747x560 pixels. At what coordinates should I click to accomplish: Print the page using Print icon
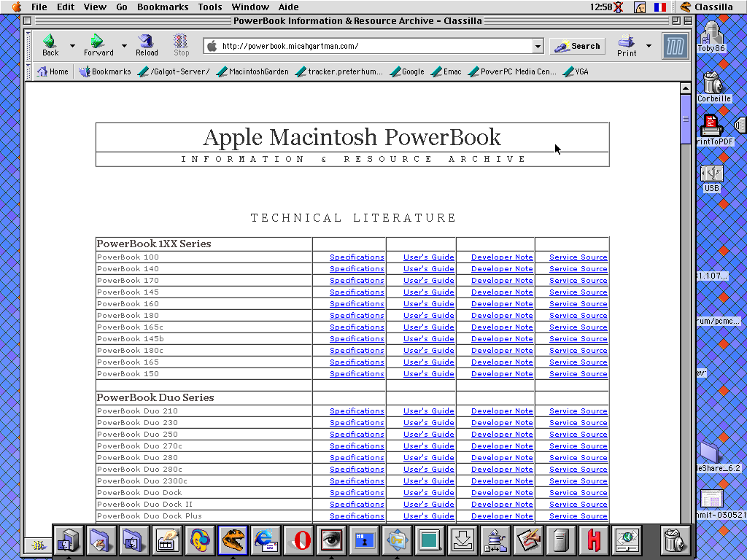(x=627, y=46)
